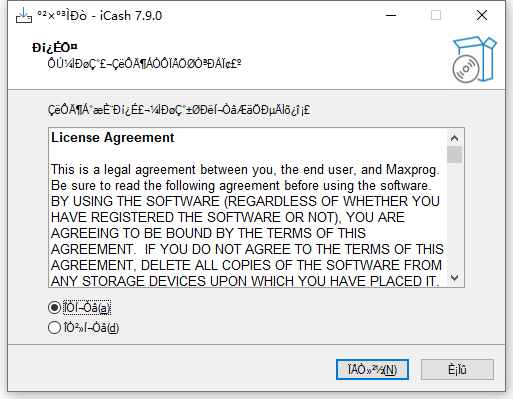This screenshot has width=513, height=399.
Task: Click the accept option label text (a)
Action: pos(87,308)
